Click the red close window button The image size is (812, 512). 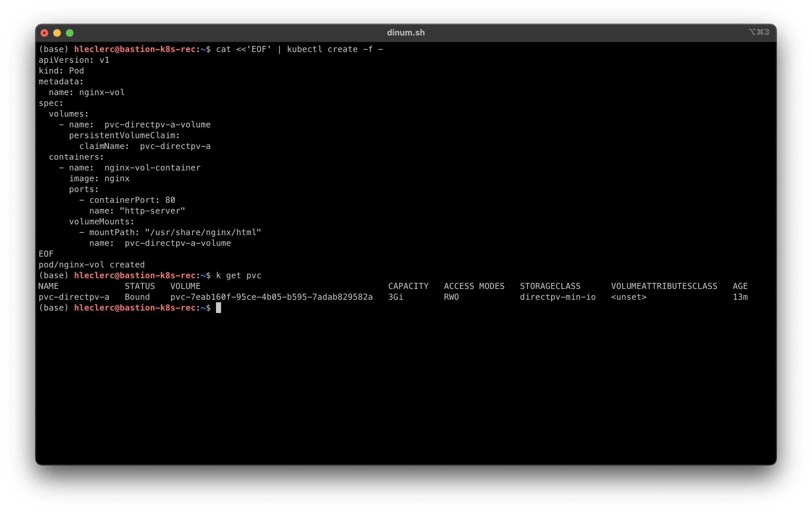pyautogui.click(x=44, y=33)
